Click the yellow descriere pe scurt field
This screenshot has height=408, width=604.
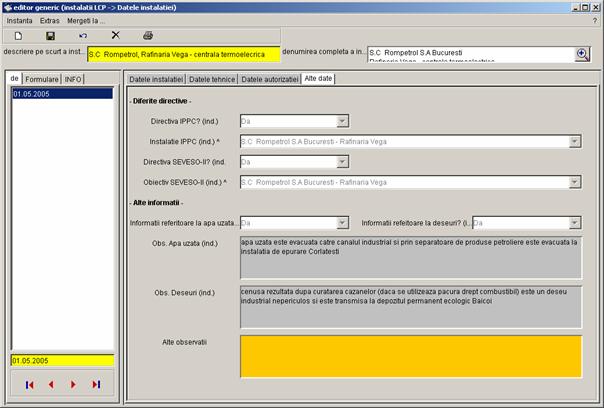[x=183, y=56]
